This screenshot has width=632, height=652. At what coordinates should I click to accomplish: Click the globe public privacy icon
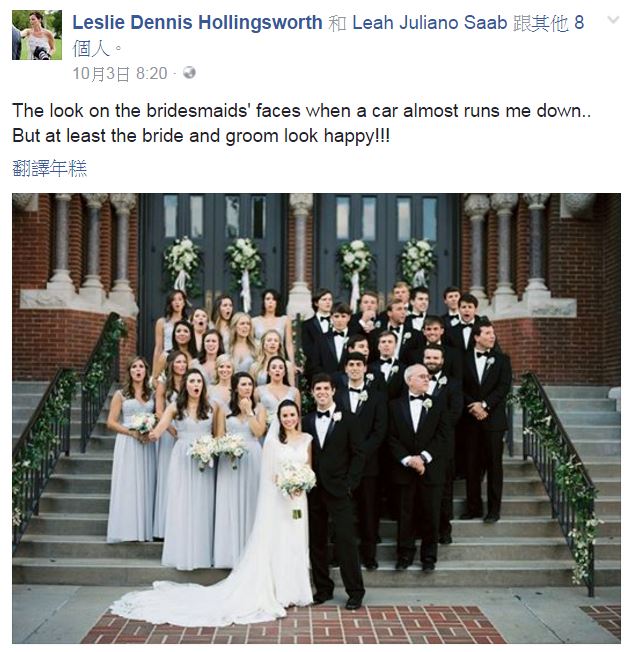(x=189, y=72)
